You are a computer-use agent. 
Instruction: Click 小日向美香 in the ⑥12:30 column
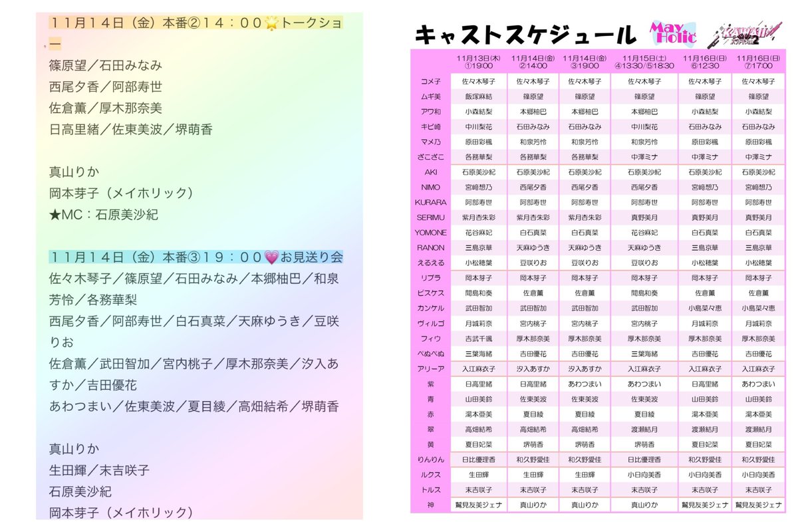click(x=705, y=475)
